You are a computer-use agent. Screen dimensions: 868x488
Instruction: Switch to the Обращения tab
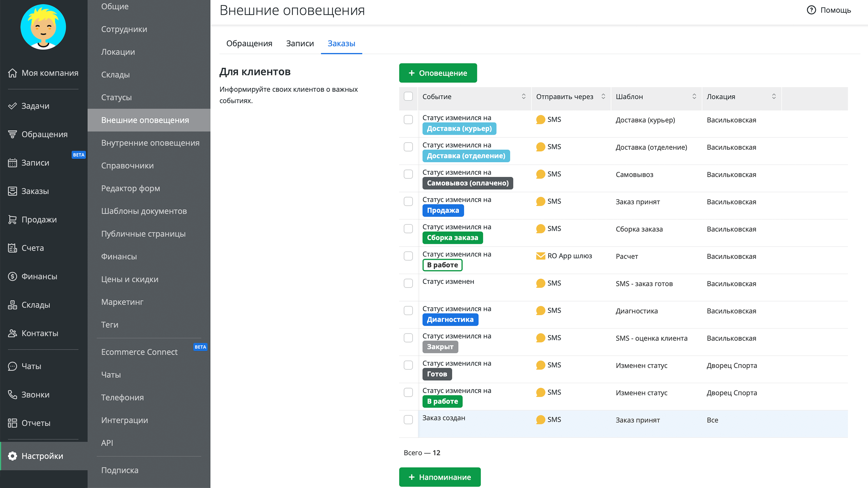(249, 44)
